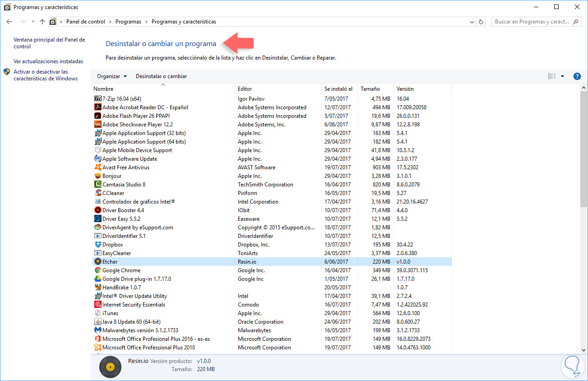
Task: Click the Google Chrome icon
Action: 98,270
